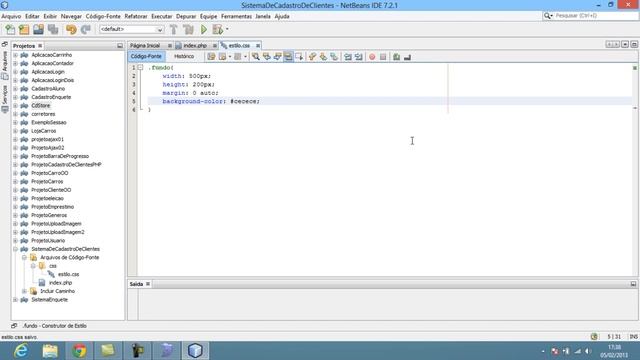Click the editor Find Selection magnifier icon
Image resolution: width=640 pixels, height=360 pixels.
coord(256,57)
